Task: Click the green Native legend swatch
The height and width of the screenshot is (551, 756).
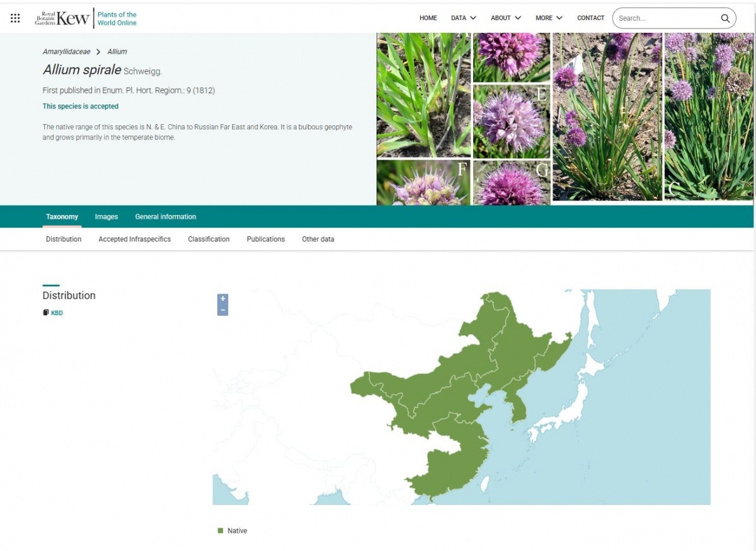Action: [x=220, y=531]
